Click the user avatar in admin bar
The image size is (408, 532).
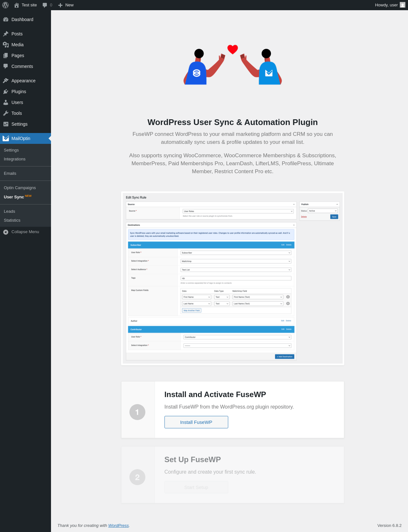403,5
